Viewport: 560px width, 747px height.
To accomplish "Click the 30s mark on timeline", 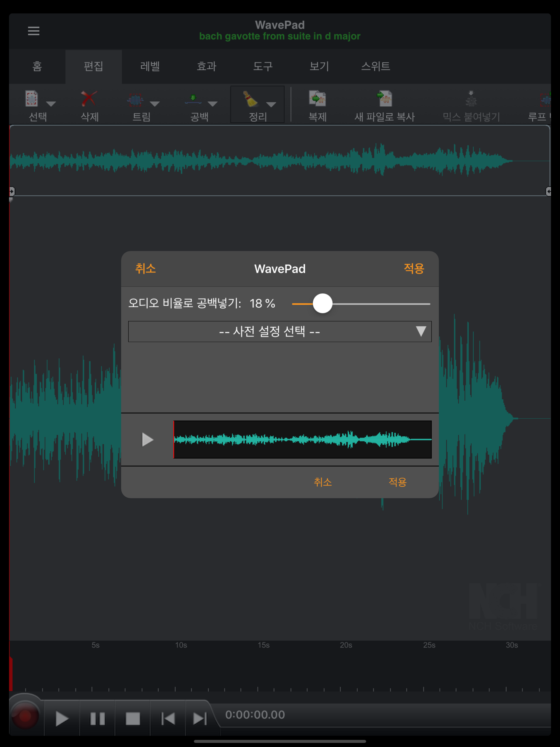I will 512,645.
